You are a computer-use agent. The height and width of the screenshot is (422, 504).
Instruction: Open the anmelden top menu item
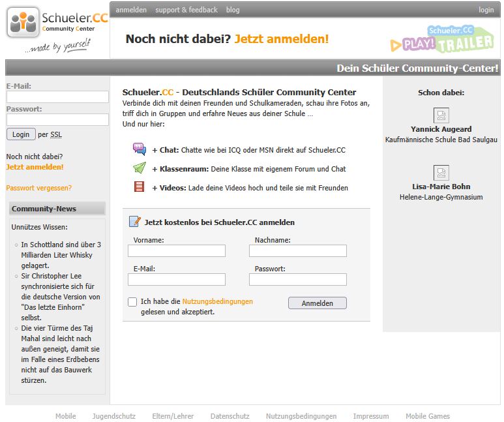(131, 10)
